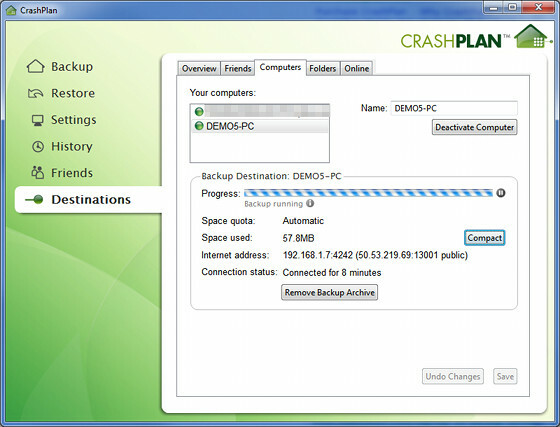Image resolution: width=560 pixels, height=427 pixels.
Task: Click the CrashPlan title bar app icon
Action: [11, 10]
